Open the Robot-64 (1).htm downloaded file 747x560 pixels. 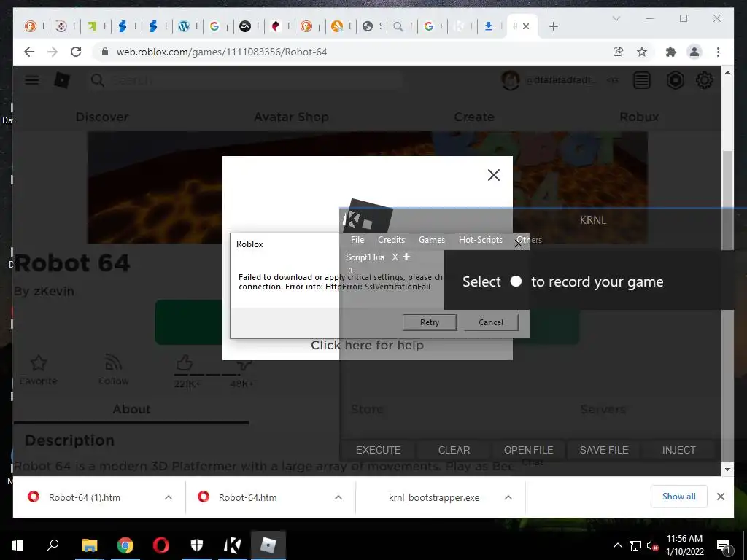85,497
